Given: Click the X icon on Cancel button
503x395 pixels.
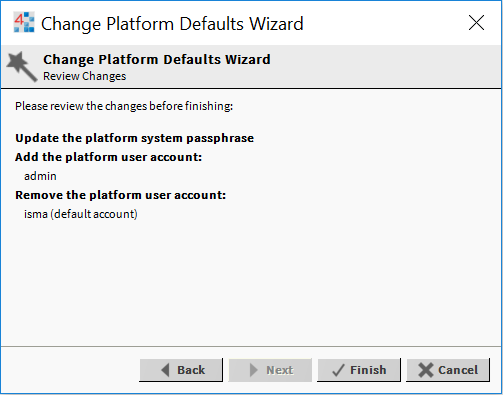Looking at the screenshot, I should point(426,370).
